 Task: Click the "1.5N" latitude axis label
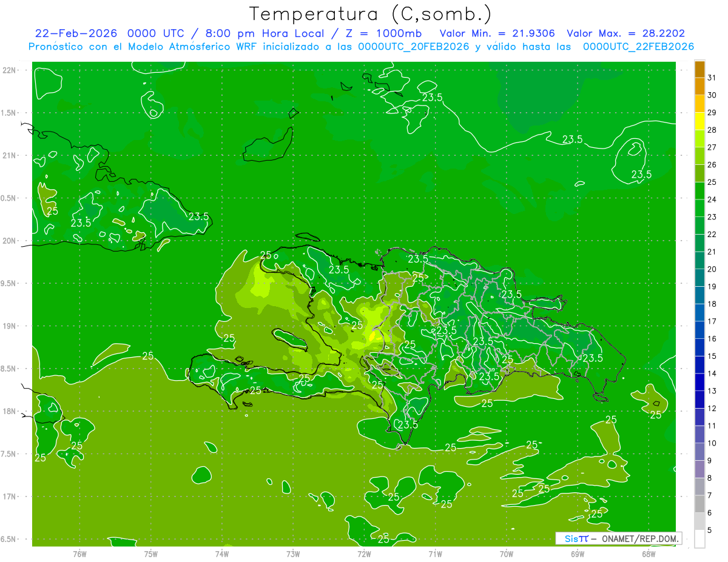(x=10, y=113)
